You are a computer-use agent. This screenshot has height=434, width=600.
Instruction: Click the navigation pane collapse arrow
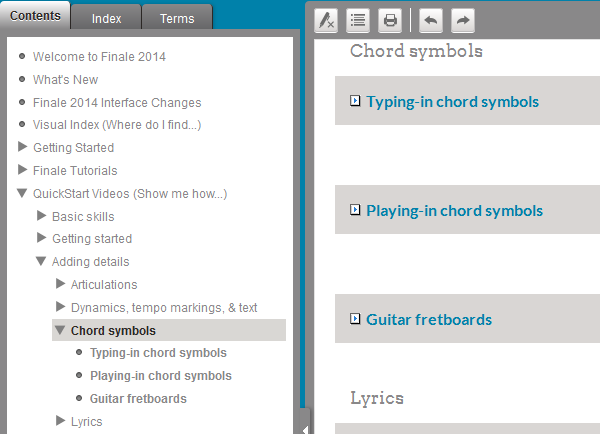(304, 428)
